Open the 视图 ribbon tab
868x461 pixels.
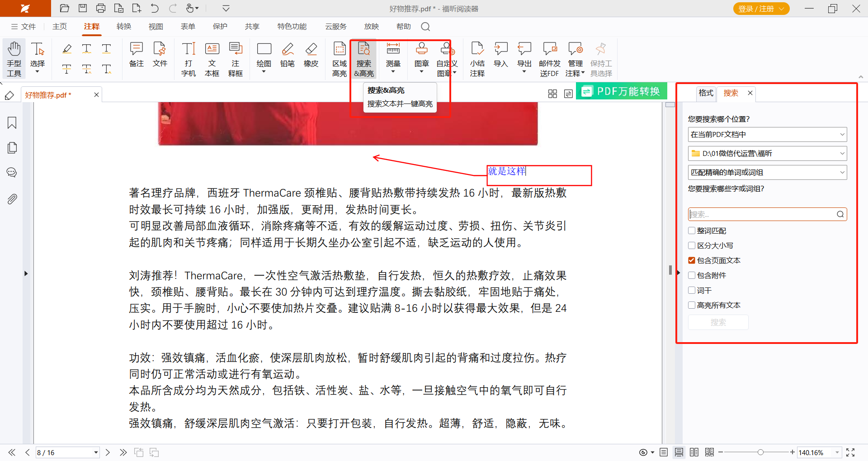click(156, 27)
